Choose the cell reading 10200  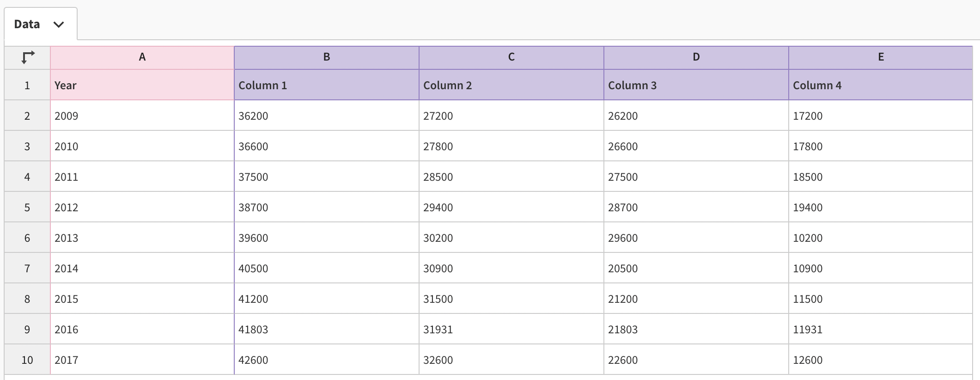coord(881,238)
